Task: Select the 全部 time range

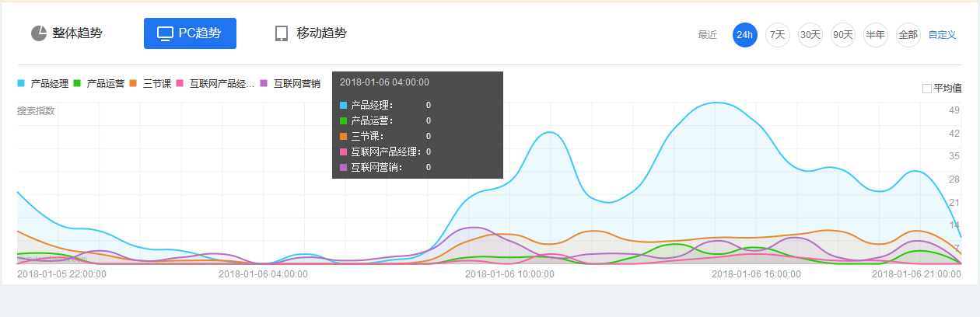Action: click(x=908, y=35)
